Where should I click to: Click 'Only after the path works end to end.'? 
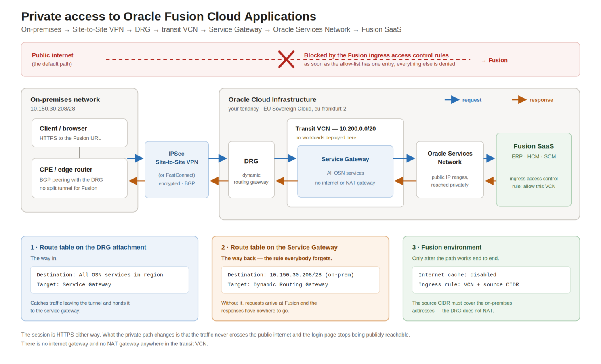[x=456, y=258]
